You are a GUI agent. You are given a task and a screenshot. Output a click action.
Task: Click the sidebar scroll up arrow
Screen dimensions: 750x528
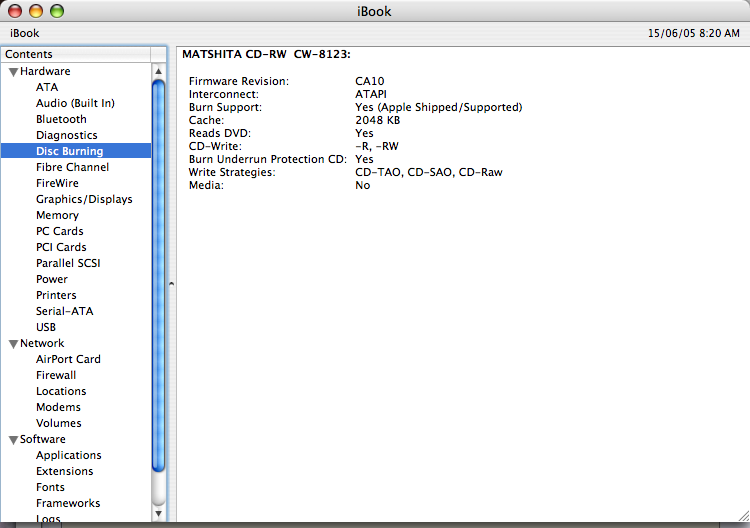coord(158,71)
